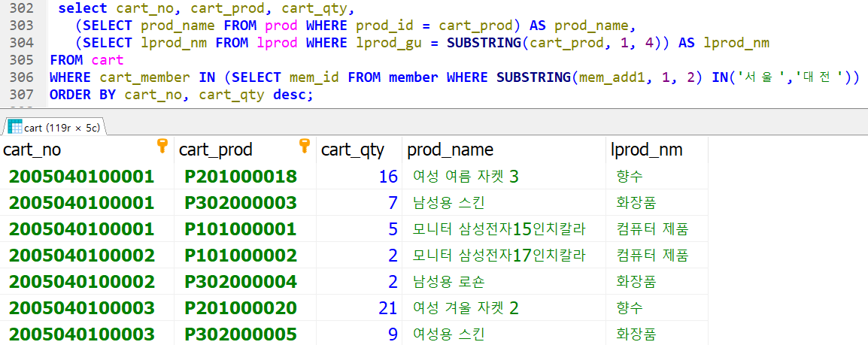Screen dimensions: 868x345
Task: Select '컴퓨터 제품' cell in P101000001 row
Action: click(x=657, y=229)
